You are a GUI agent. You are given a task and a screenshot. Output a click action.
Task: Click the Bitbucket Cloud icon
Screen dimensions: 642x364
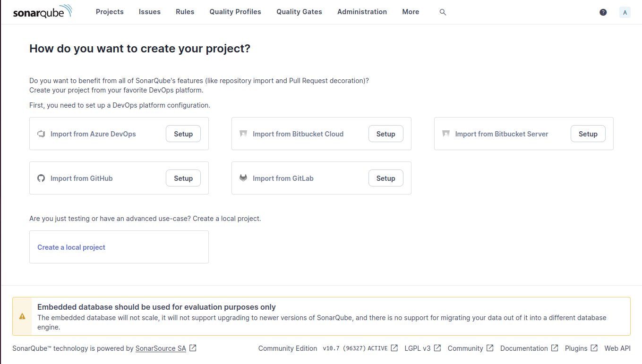coord(243,134)
